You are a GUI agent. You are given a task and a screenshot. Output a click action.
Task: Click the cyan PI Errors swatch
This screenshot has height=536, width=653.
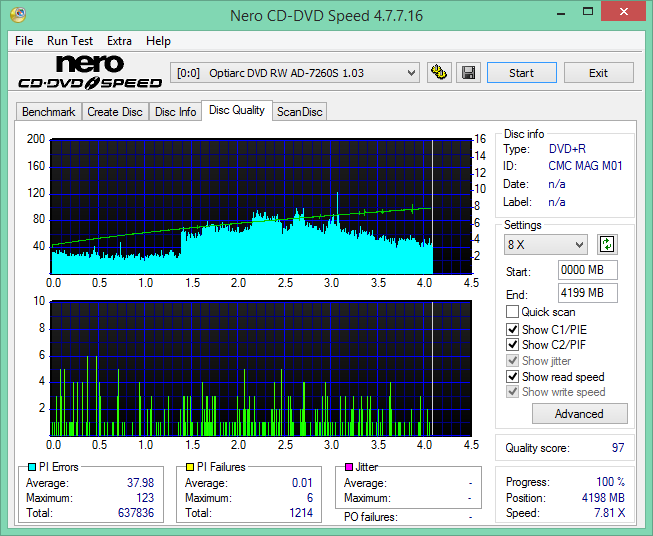pyautogui.click(x=32, y=467)
